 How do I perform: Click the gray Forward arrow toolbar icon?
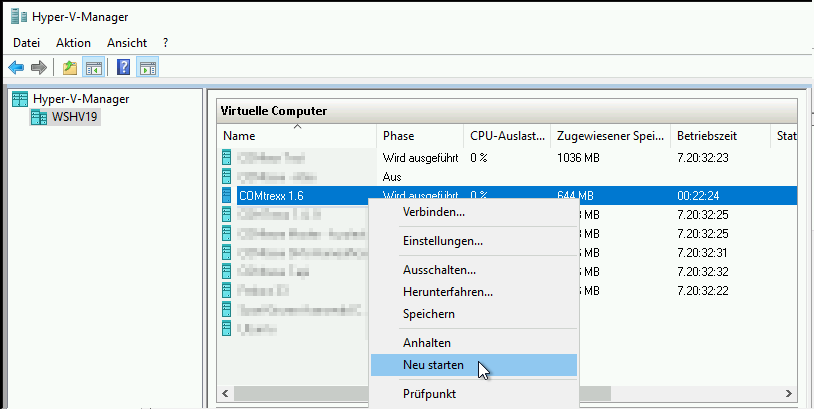coord(39,67)
